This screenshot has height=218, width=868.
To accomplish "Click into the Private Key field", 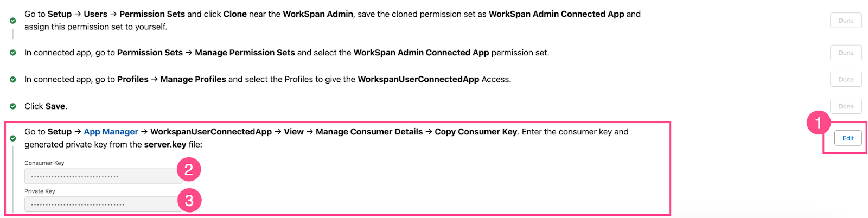I will coord(103,204).
